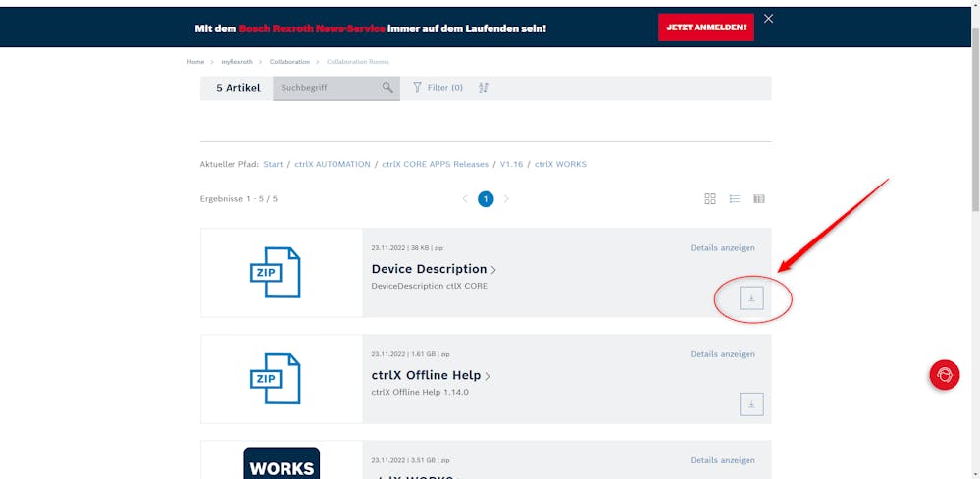Open the Filter (0) options
Image resolution: width=980 pixels, height=479 pixels.
pyautogui.click(x=438, y=88)
